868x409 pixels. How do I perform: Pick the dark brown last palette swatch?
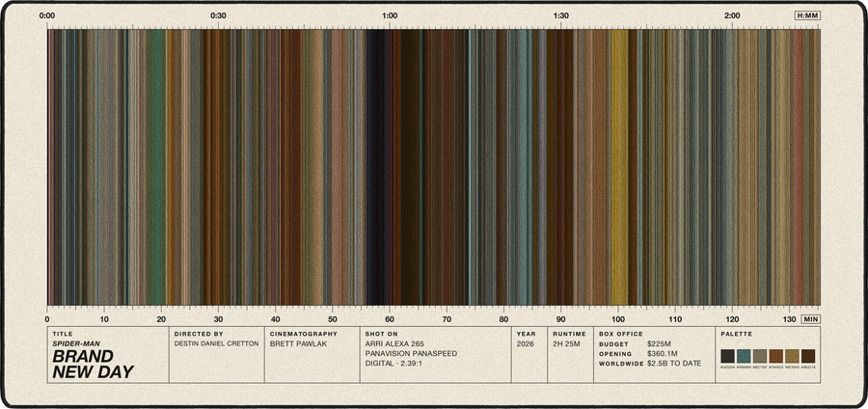coord(807,356)
